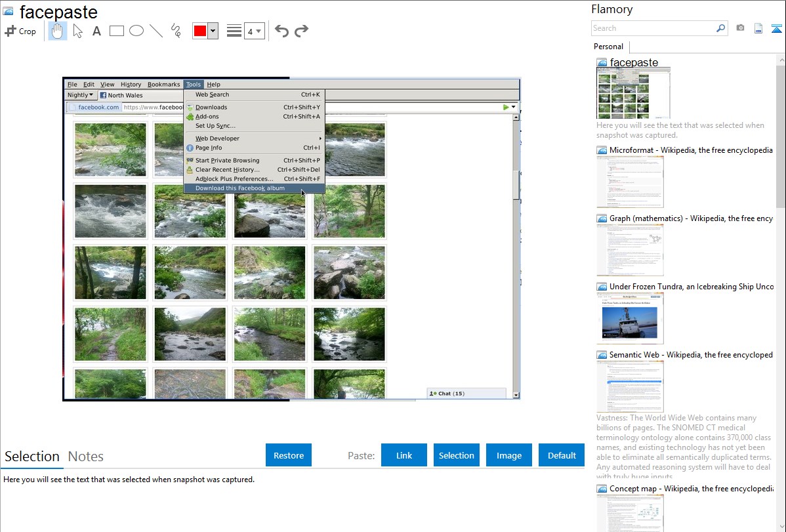This screenshot has width=786, height=532.
Task: Pick the text annotation tool
Action: [x=96, y=31]
